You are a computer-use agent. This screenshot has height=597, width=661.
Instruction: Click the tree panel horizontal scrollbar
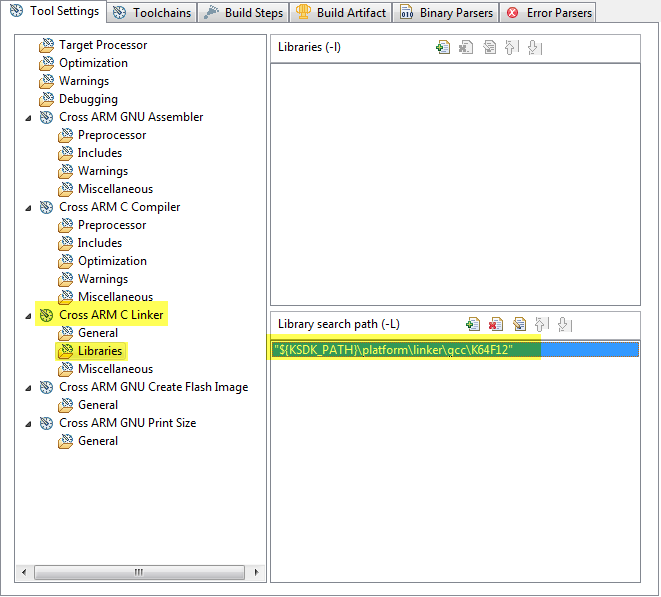pyautogui.click(x=140, y=573)
